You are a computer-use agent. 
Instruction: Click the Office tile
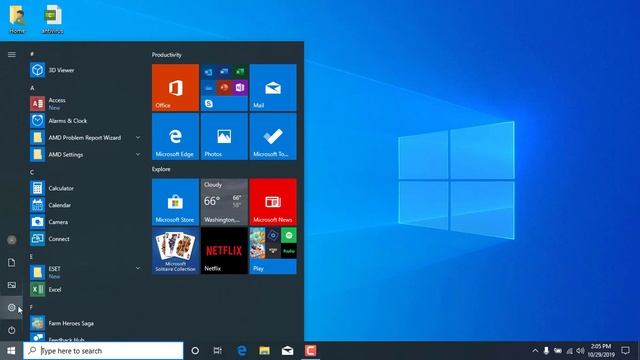176,87
